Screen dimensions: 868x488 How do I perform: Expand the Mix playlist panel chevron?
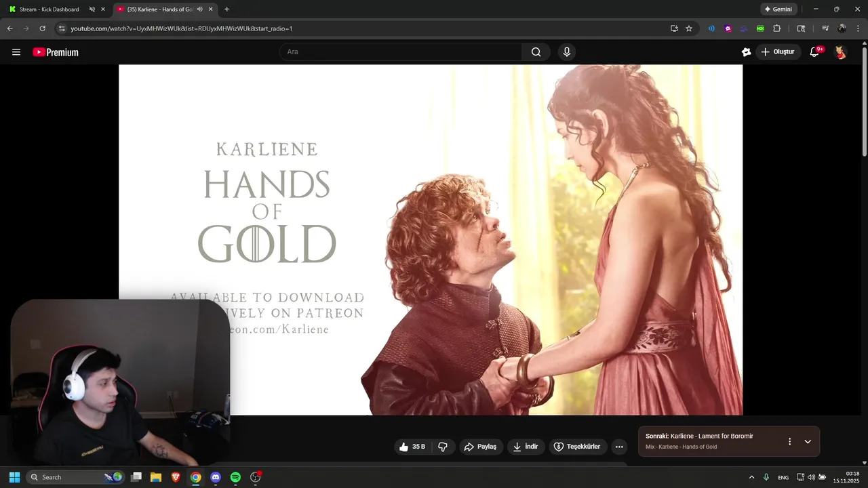808,441
